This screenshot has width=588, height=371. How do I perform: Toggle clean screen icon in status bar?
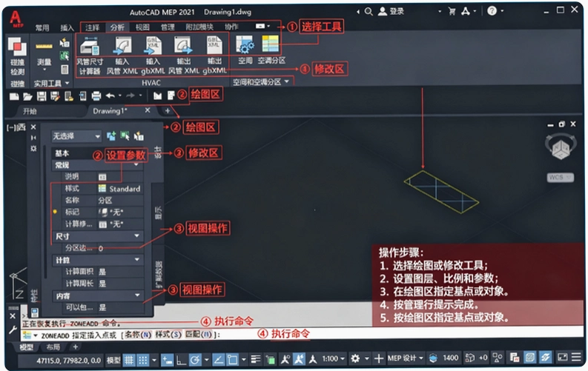click(563, 358)
